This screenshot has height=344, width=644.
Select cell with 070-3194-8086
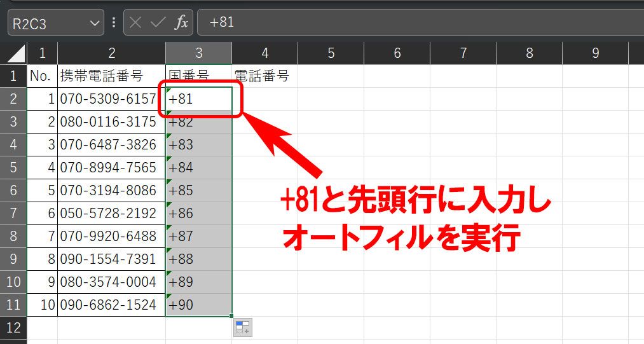pos(112,190)
